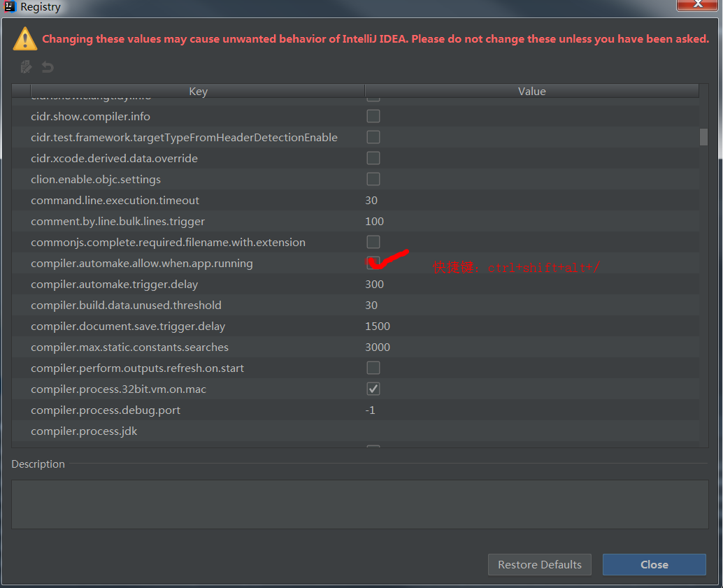This screenshot has height=588, width=723.
Task: Select compiler.process.debug.port key
Action: (106, 410)
